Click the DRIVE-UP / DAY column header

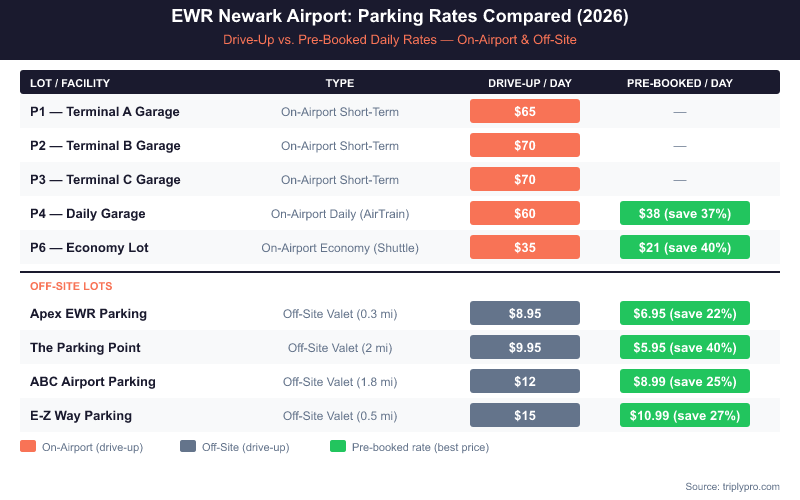click(x=529, y=83)
